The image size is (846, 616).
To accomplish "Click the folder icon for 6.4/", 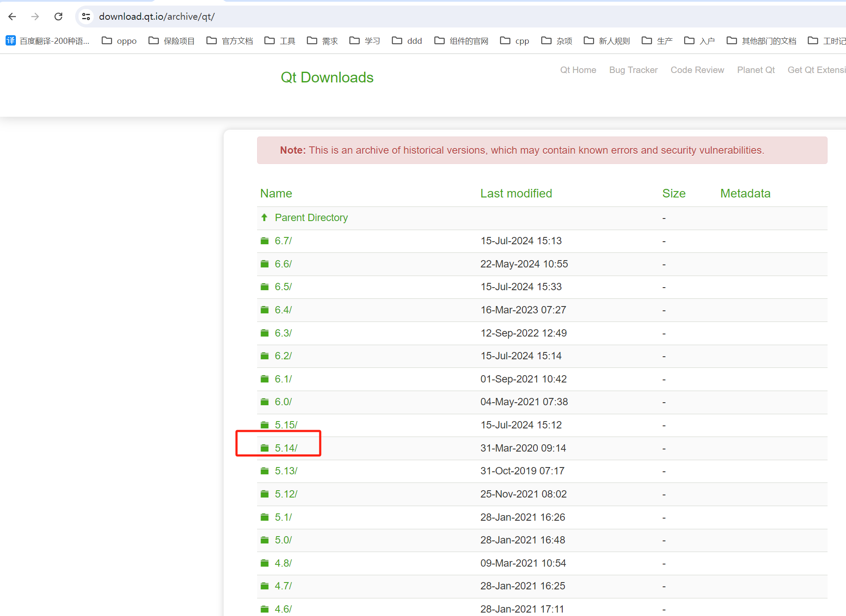I will [264, 310].
